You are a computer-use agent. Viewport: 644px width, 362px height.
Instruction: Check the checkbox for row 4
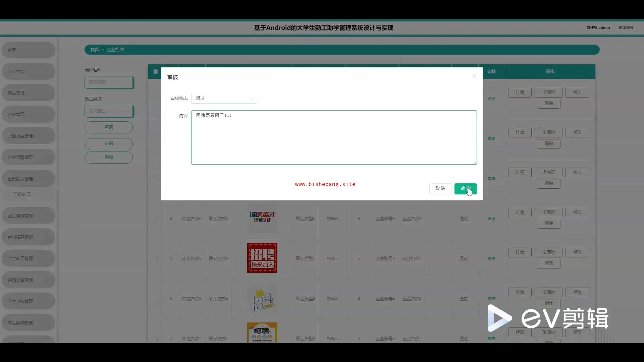pos(156,219)
